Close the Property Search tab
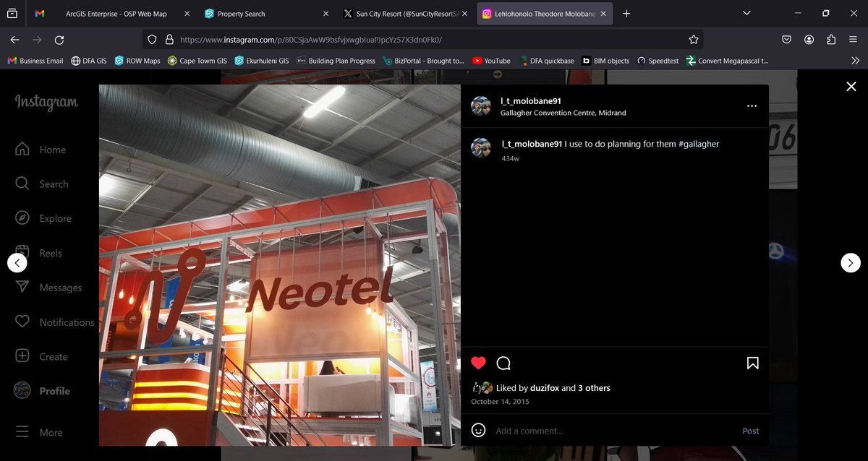The height and width of the screenshot is (461, 868). tap(325, 14)
